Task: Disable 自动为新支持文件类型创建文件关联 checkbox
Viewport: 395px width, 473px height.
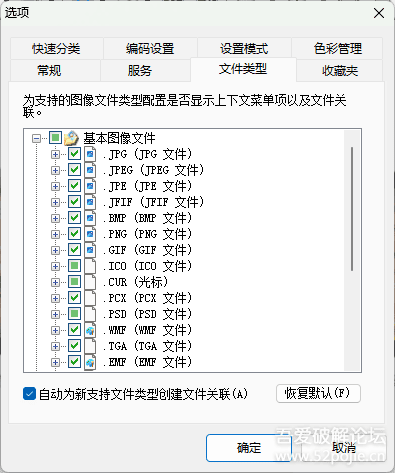Action: (29, 394)
